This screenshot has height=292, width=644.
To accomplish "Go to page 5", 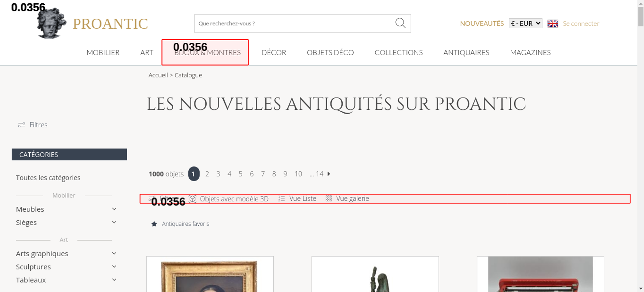I will 241,174.
